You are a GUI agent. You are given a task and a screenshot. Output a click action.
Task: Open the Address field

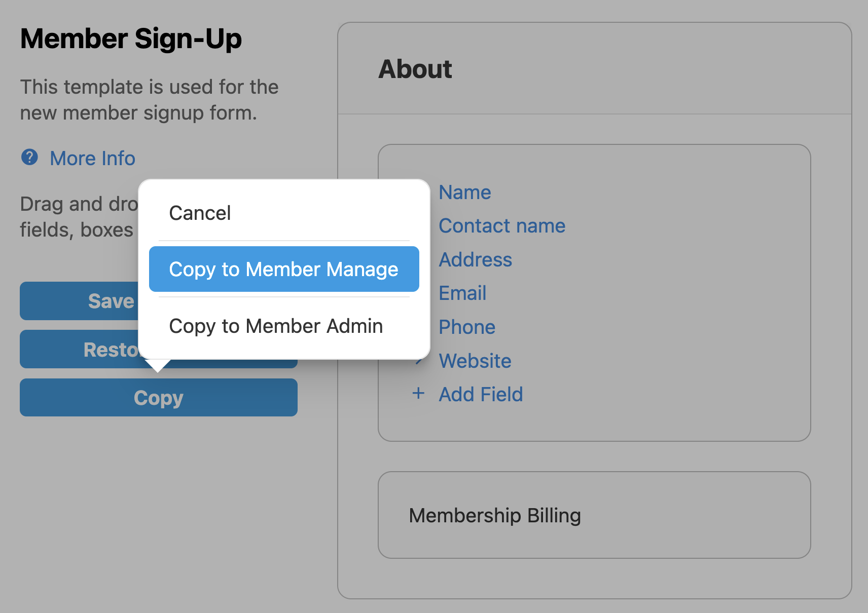[475, 260]
